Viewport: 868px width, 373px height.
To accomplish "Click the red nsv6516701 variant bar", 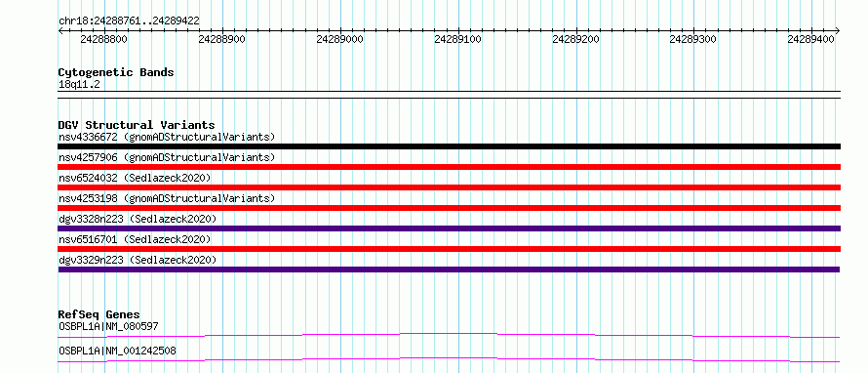I will point(449,249).
